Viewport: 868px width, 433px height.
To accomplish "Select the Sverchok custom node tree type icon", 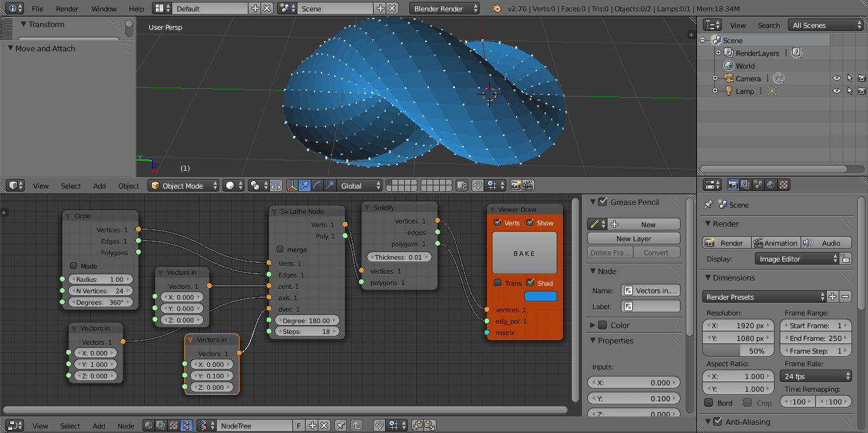I will pyautogui.click(x=186, y=425).
